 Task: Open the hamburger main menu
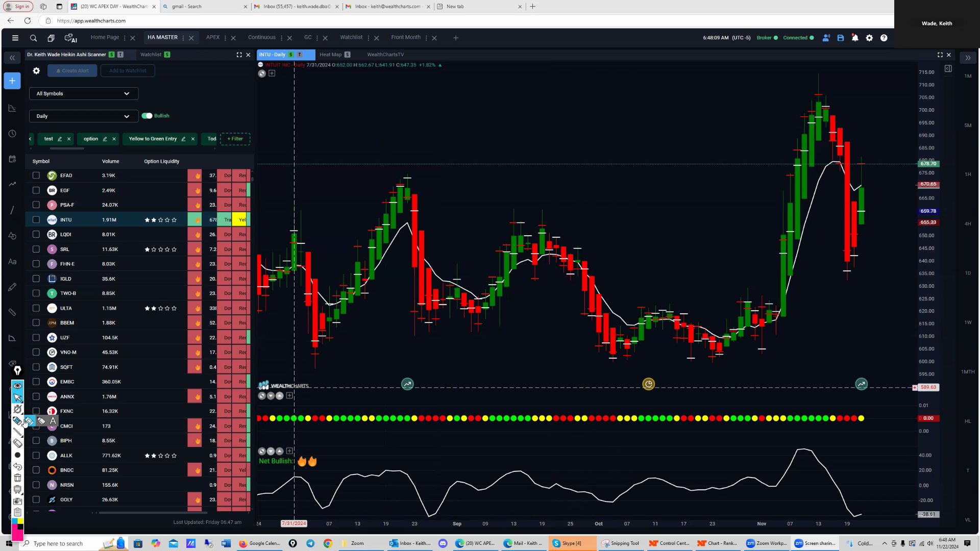(x=15, y=38)
